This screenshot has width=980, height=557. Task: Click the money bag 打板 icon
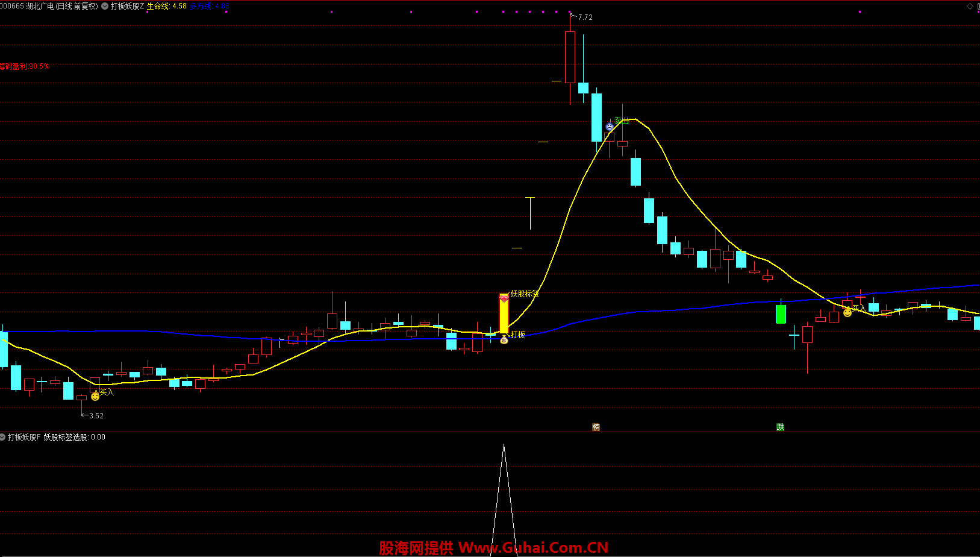point(504,340)
